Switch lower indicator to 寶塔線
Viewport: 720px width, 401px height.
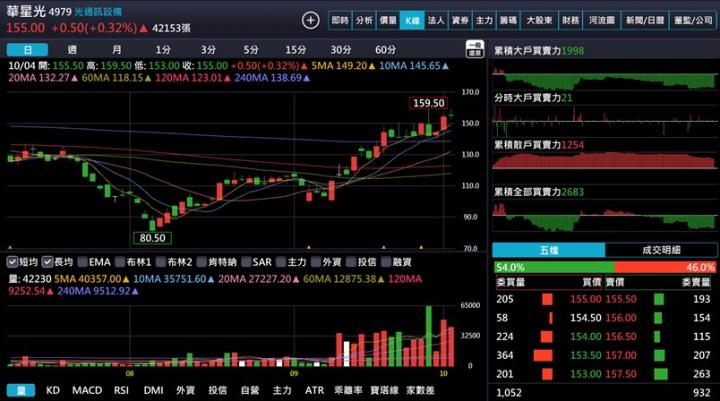tap(384, 390)
